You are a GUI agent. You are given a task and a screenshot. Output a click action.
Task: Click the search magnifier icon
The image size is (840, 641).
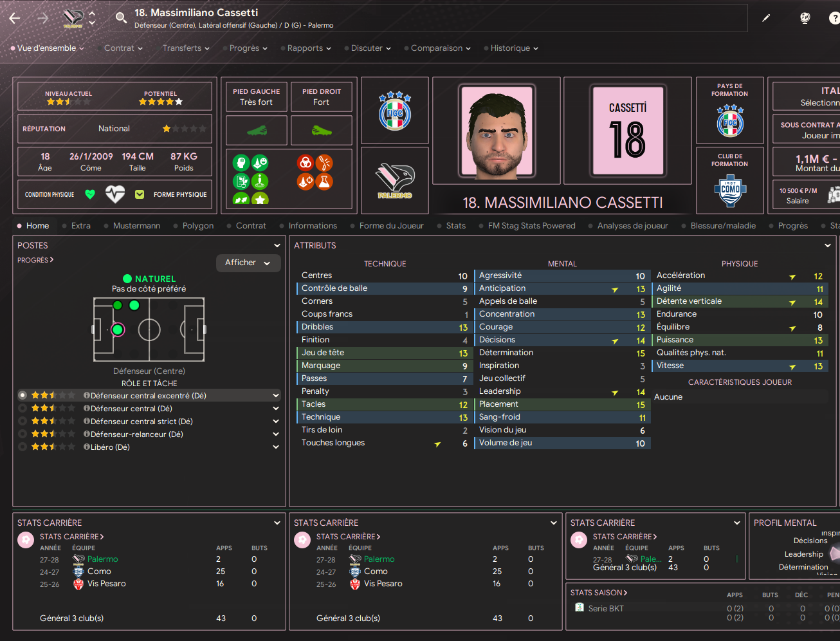point(121,18)
